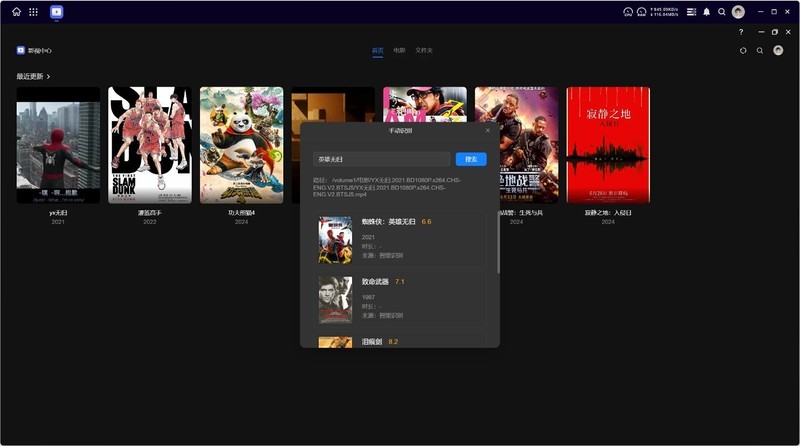The width and height of the screenshot is (800, 446).
Task: Switch to the 电影 tab
Action: click(x=399, y=51)
